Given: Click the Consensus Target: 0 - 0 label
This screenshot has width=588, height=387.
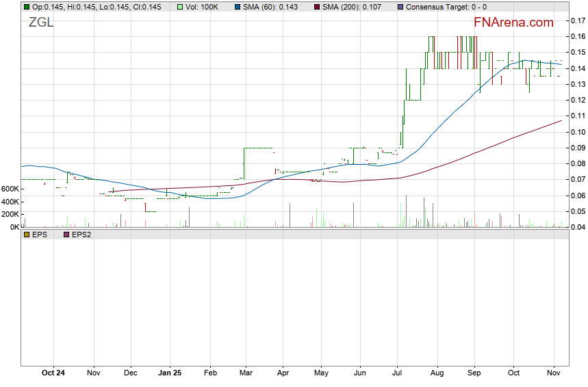Looking at the screenshot, I should click(446, 7).
